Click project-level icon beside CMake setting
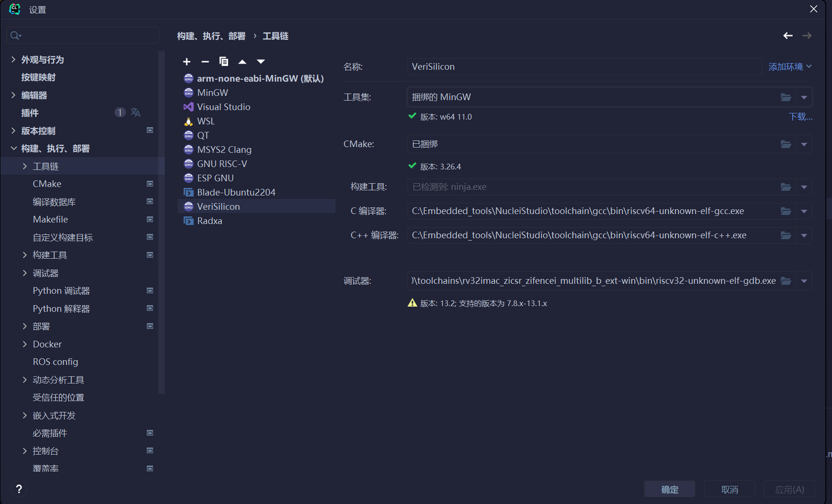The image size is (832, 504). (150, 184)
